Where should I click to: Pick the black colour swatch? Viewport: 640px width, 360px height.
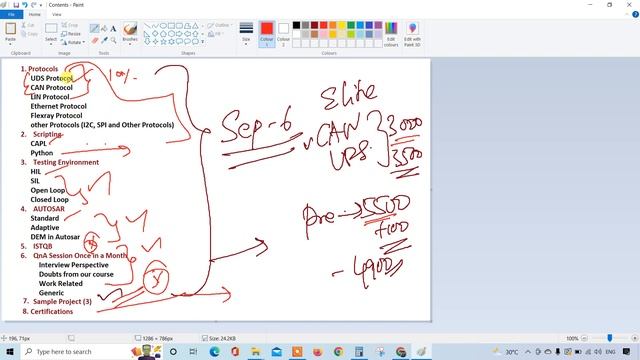point(297,25)
